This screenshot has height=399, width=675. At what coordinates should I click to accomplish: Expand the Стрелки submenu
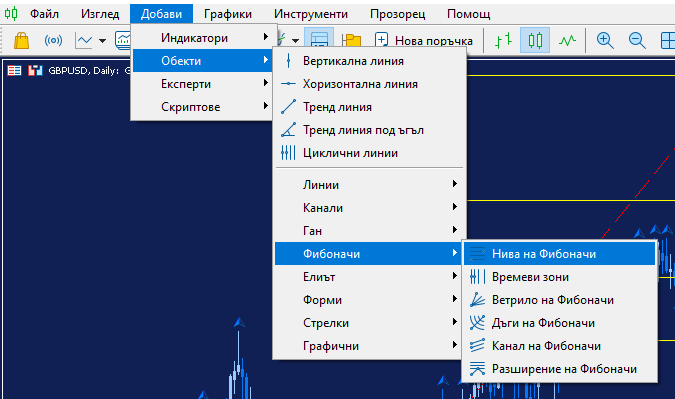[x=369, y=323]
